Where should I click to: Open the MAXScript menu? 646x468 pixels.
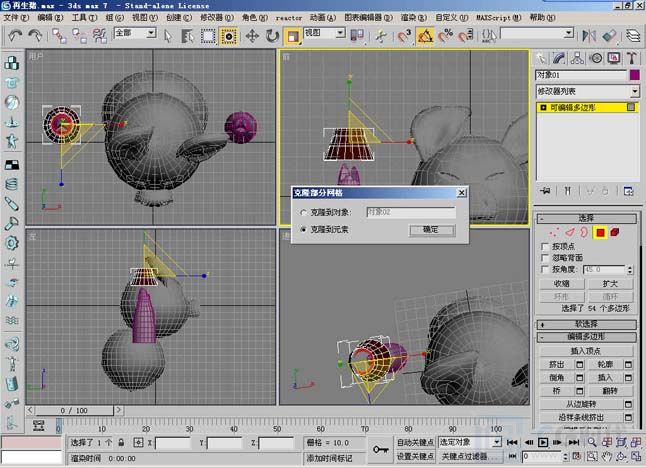click(x=499, y=18)
